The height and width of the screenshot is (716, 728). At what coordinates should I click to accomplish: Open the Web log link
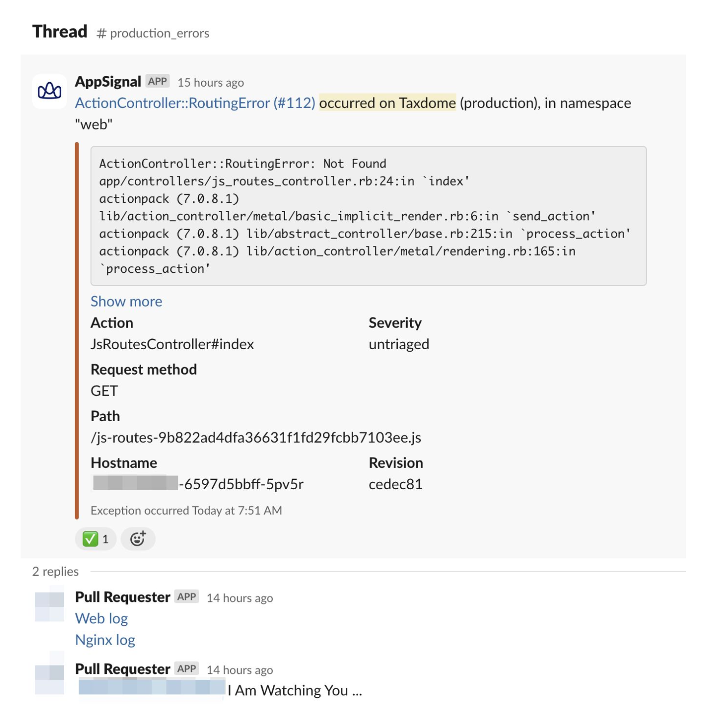(101, 619)
